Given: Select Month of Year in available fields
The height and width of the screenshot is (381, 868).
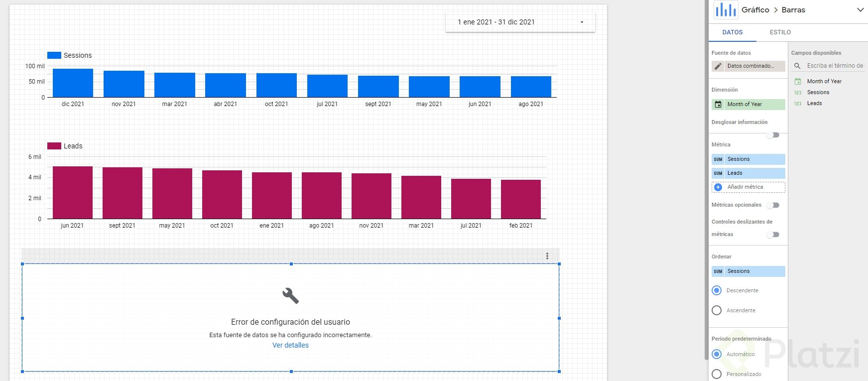Looking at the screenshot, I should 824,81.
